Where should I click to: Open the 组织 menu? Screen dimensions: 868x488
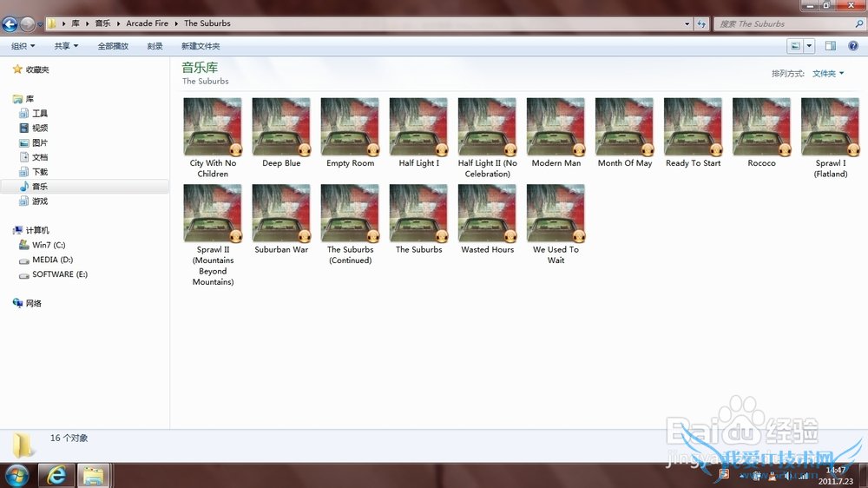(x=23, y=46)
